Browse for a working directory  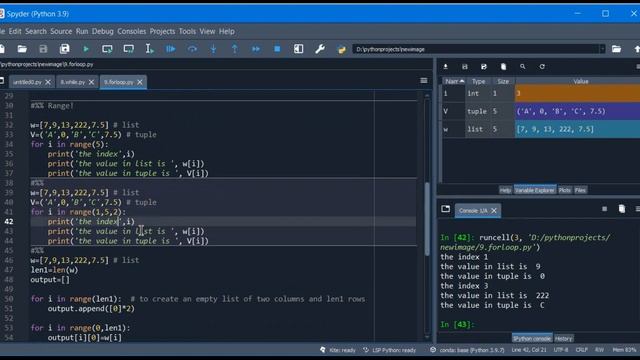coord(616,49)
